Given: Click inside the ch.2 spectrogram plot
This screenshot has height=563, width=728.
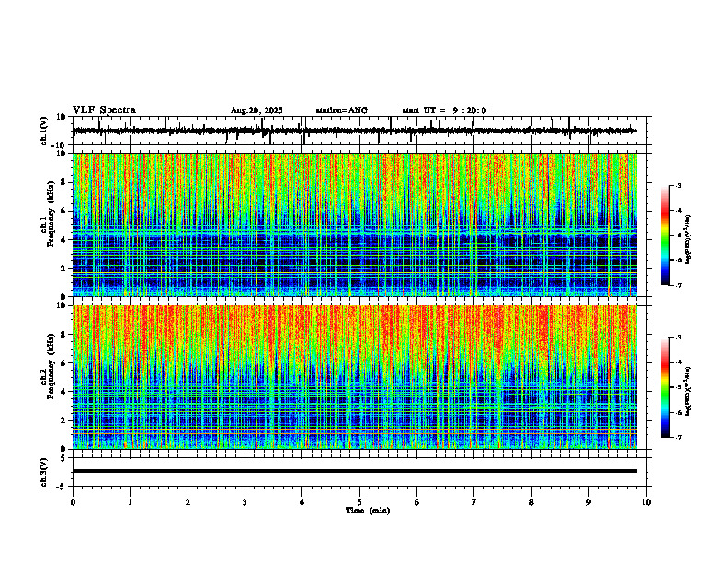Looking at the screenshot, I should [x=355, y=377].
